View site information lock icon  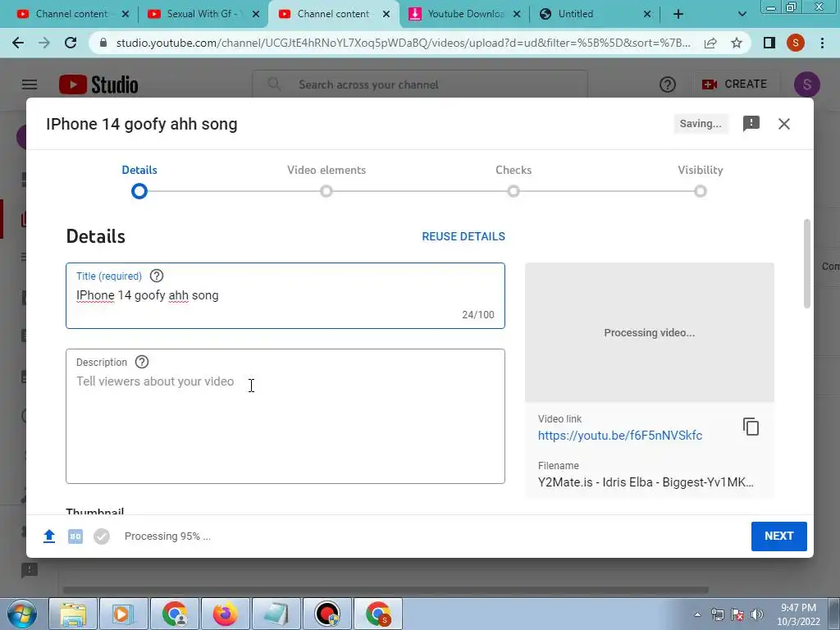coord(103,43)
